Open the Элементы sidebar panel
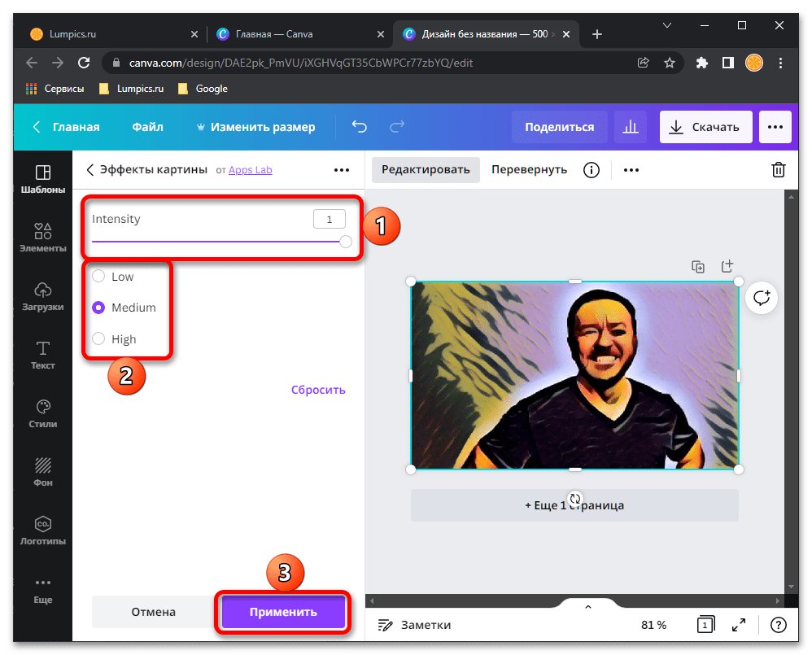This screenshot has height=655, width=812. (x=43, y=238)
